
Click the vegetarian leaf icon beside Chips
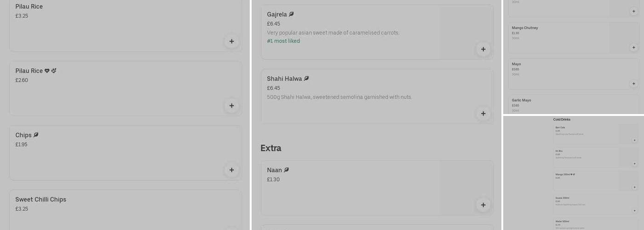tap(36, 135)
